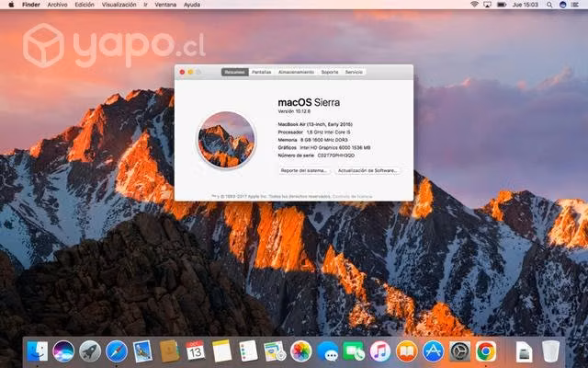This screenshot has width=588, height=368.
Task: Click the Versión 10.12.6 text
Action: coord(294,111)
